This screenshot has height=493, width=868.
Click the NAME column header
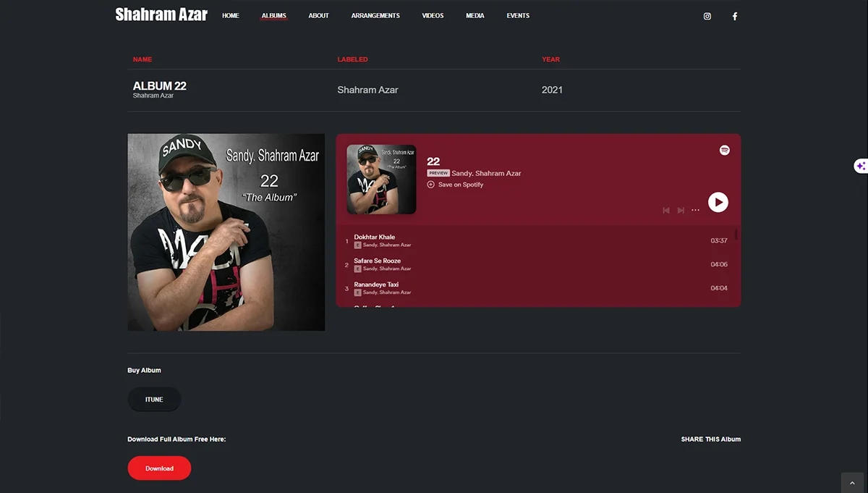point(142,59)
